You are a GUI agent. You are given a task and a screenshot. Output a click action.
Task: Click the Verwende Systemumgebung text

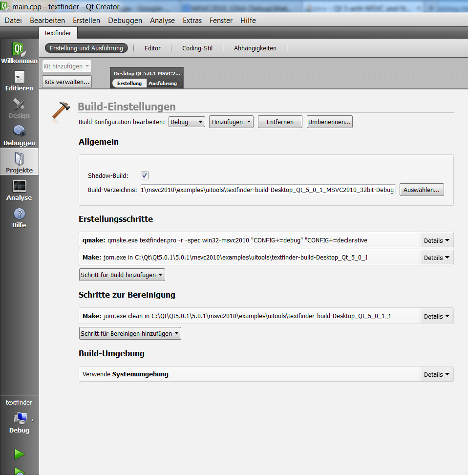click(126, 374)
